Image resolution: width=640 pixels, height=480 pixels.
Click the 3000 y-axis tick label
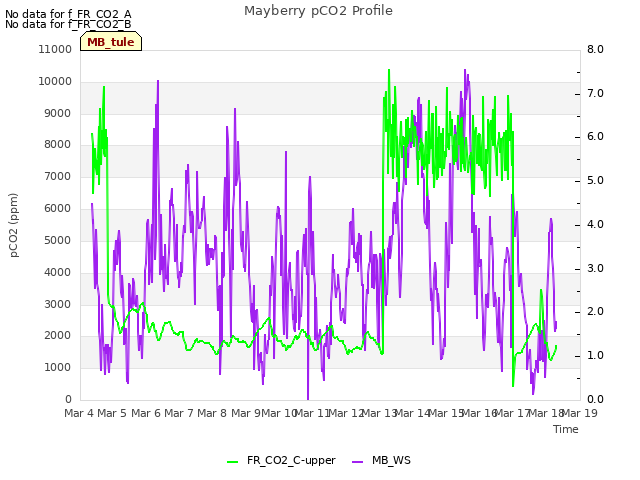58,304
